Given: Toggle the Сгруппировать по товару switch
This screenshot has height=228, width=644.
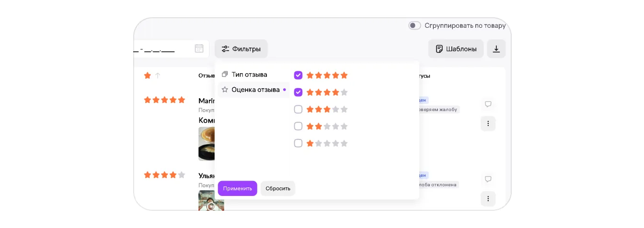Looking at the screenshot, I should coord(414,25).
